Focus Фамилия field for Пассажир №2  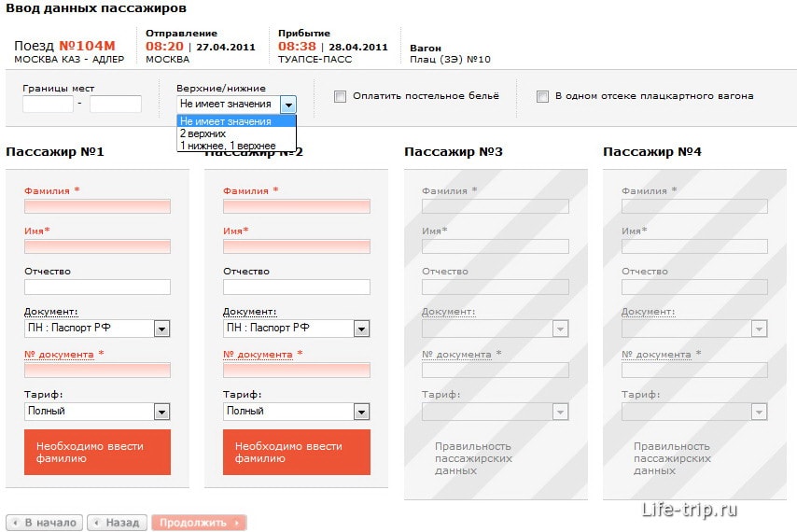tap(297, 205)
